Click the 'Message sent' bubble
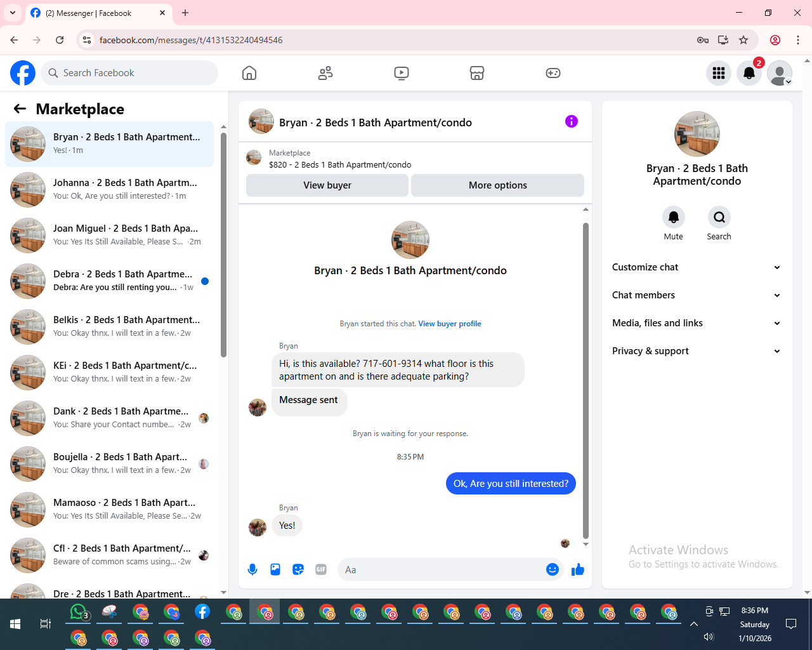The image size is (812, 650). [x=309, y=401]
